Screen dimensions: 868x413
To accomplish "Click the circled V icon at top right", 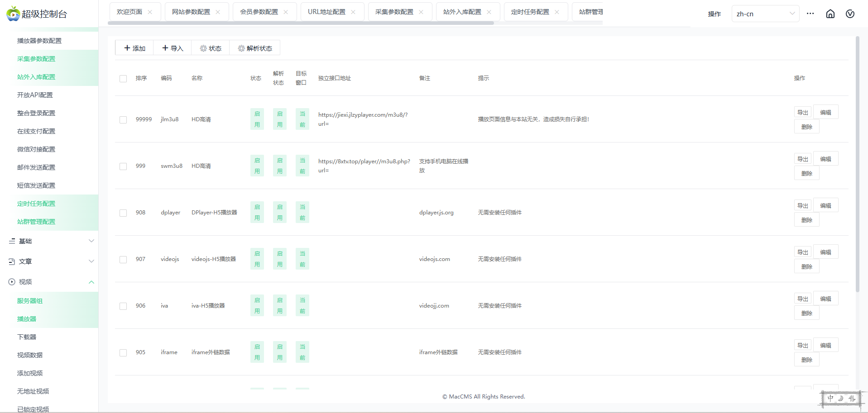I will click(850, 14).
